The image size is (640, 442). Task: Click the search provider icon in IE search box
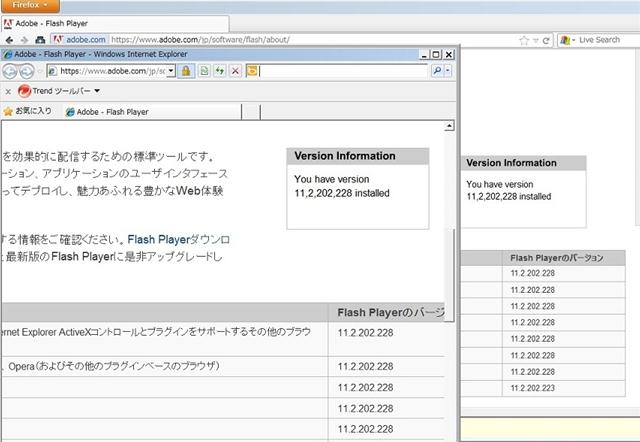point(252,71)
